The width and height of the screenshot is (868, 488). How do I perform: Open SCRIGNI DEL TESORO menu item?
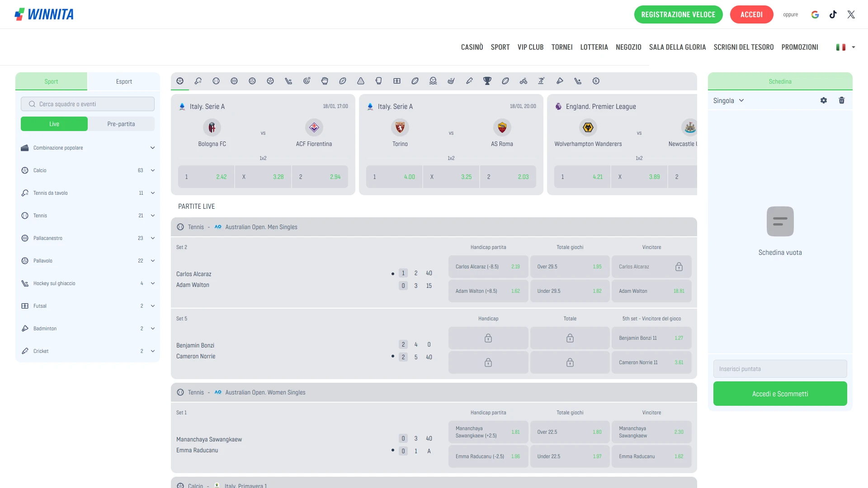click(744, 47)
